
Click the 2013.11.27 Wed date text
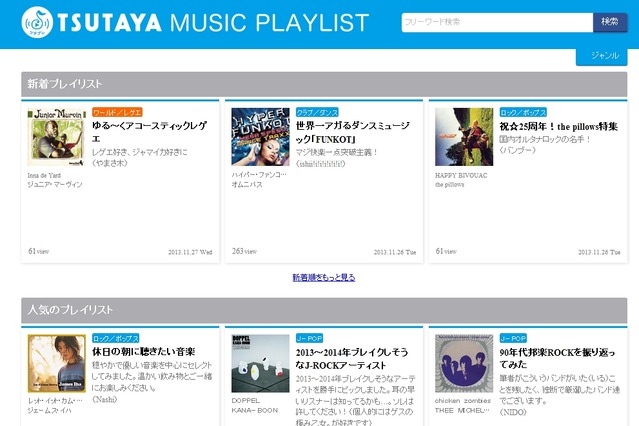[190, 252]
